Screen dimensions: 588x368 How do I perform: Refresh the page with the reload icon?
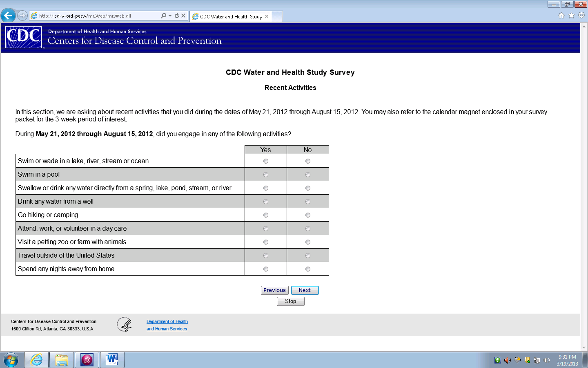[x=177, y=16]
